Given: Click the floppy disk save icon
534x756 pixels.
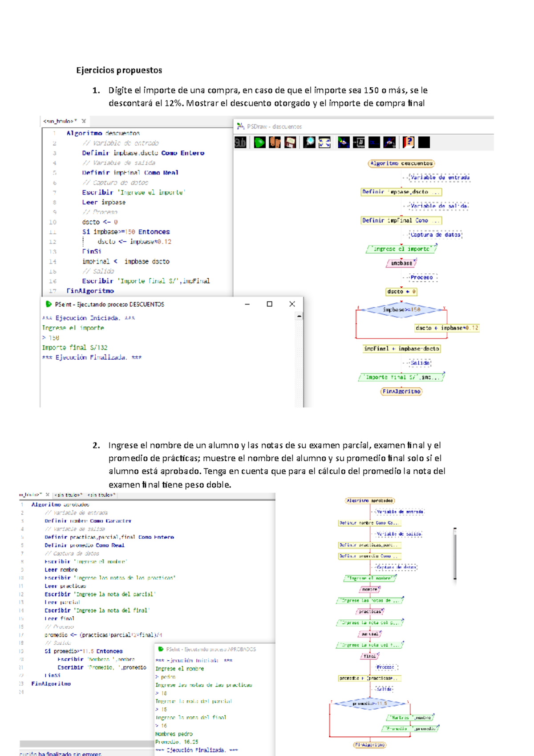Looking at the screenshot, I should (x=290, y=142).
